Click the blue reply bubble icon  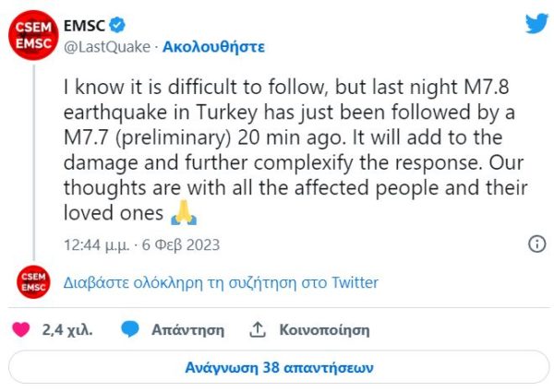(x=130, y=329)
